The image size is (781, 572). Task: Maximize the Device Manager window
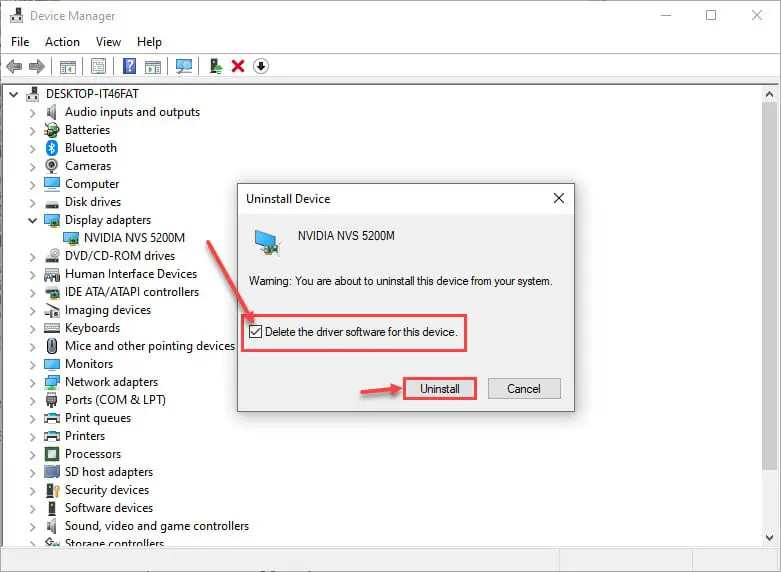click(711, 15)
